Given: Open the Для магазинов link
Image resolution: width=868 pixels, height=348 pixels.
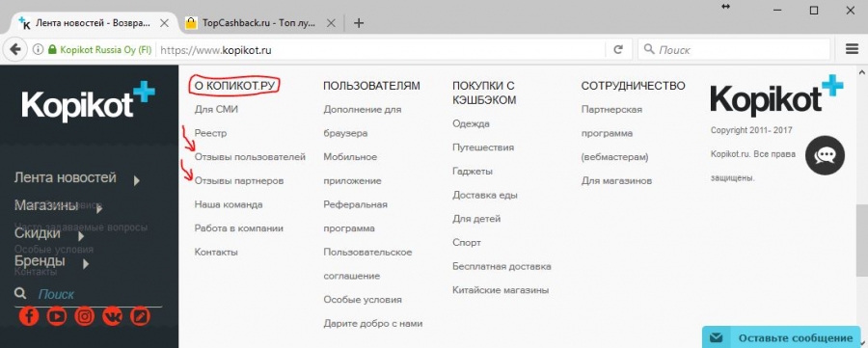Looking at the screenshot, I should coord(616,181).
